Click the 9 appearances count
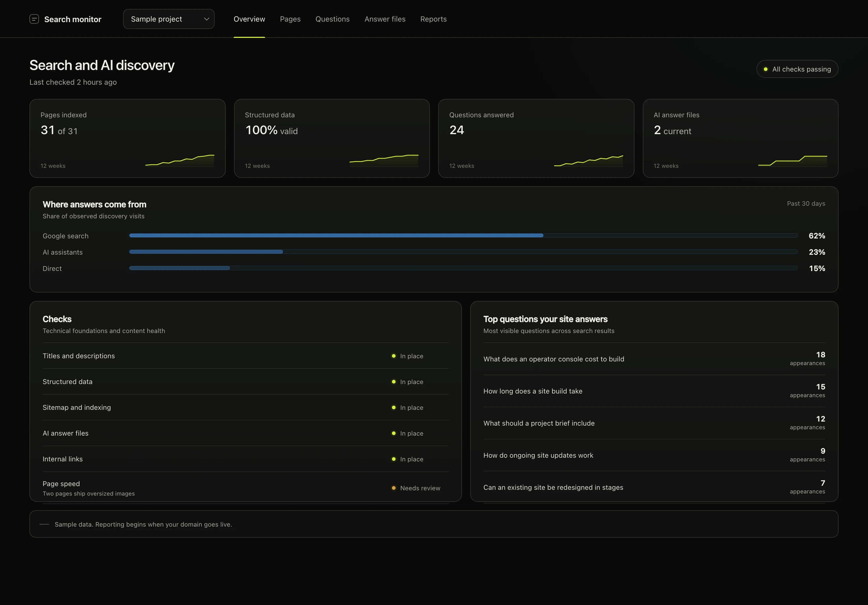 [808, 455]
